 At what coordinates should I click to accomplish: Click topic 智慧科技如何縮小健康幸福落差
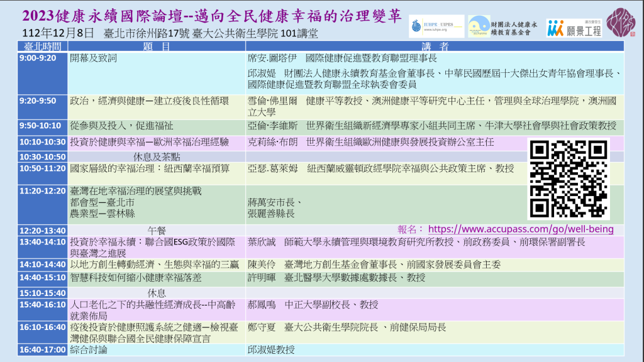pyautogui.click(x=136, y=278)
